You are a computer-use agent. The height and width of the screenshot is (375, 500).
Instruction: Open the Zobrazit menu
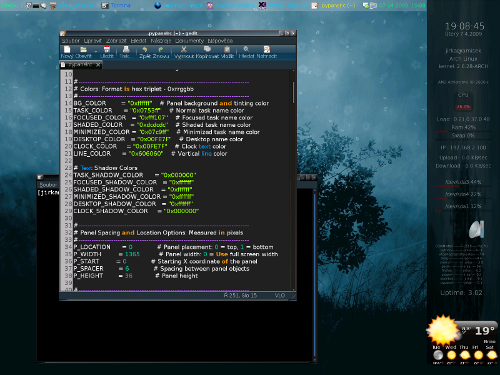[x=116, y=41]
